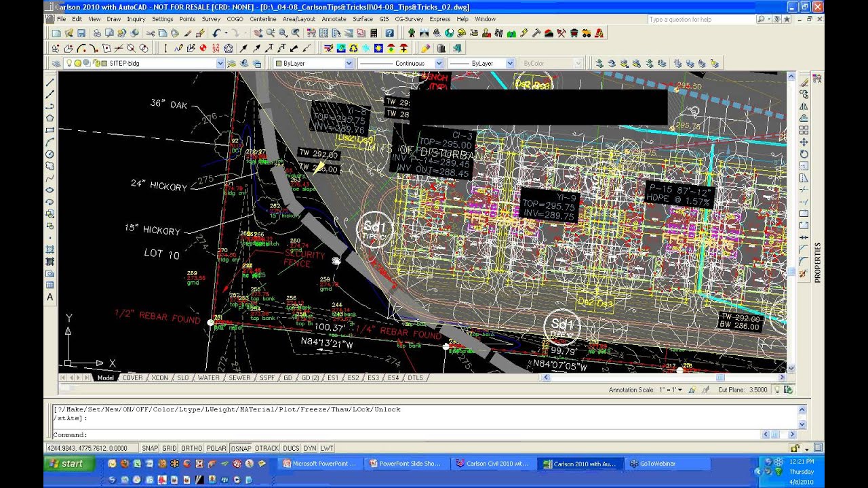Click the yellow pencil icon in the toolbar

tap(425, 48)
